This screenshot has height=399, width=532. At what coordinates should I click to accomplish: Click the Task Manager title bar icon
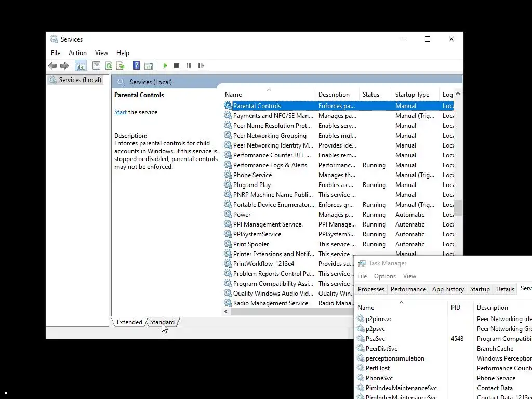(x=362, y=263)
